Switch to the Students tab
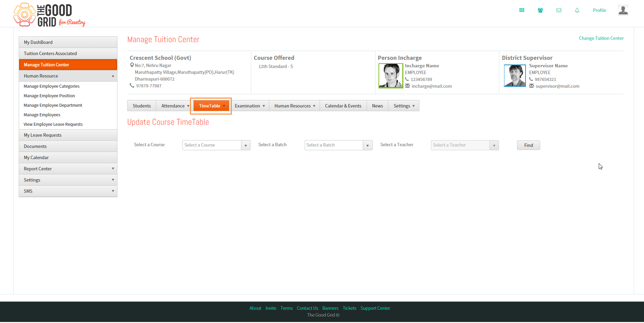The height and width of the screenshot is (323, 644). pyautogui.click(x=142, y=106)
